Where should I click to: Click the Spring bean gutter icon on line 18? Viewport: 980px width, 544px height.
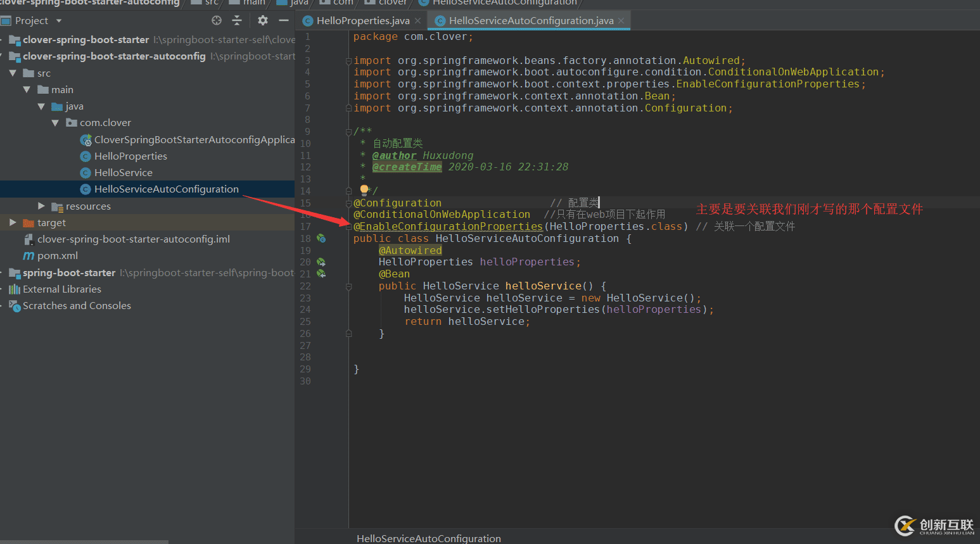(x=321, y=239)
